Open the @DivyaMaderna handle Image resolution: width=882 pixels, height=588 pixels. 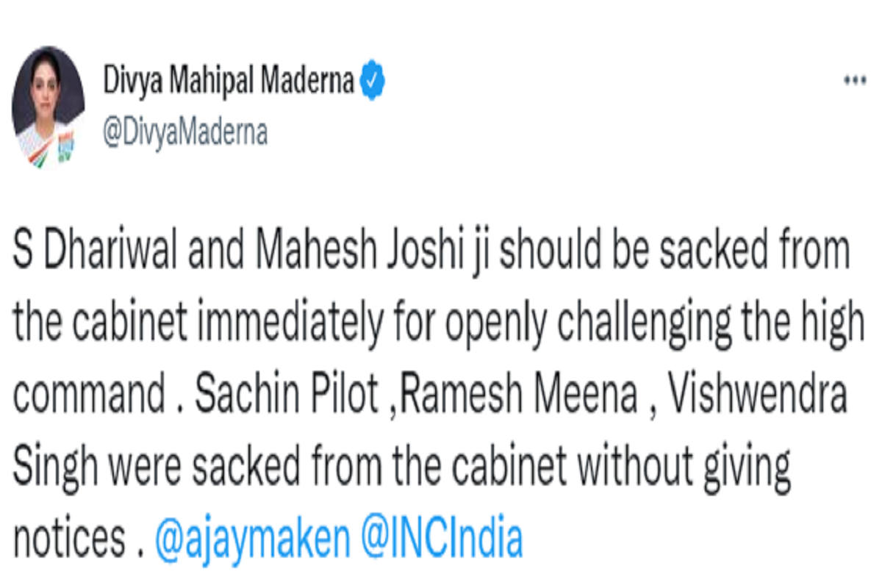tap(184, 133)
